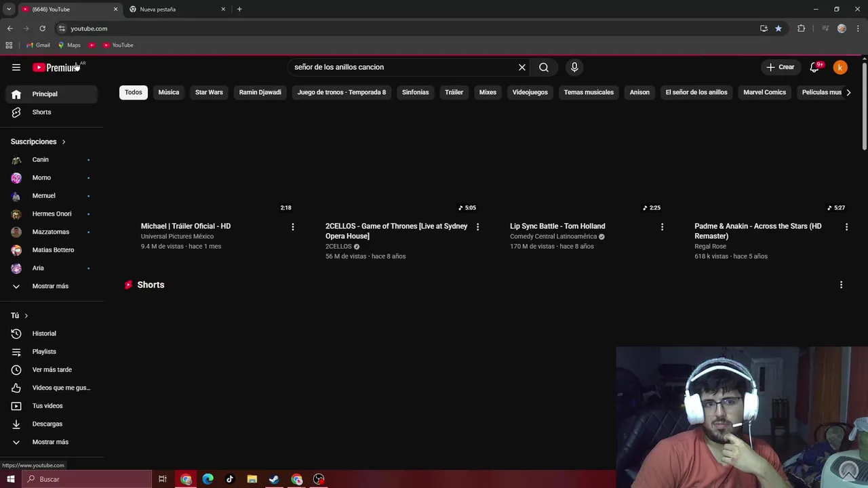868x488 pixels.
Task: Open the notifications bell
Action: [815, 67]
